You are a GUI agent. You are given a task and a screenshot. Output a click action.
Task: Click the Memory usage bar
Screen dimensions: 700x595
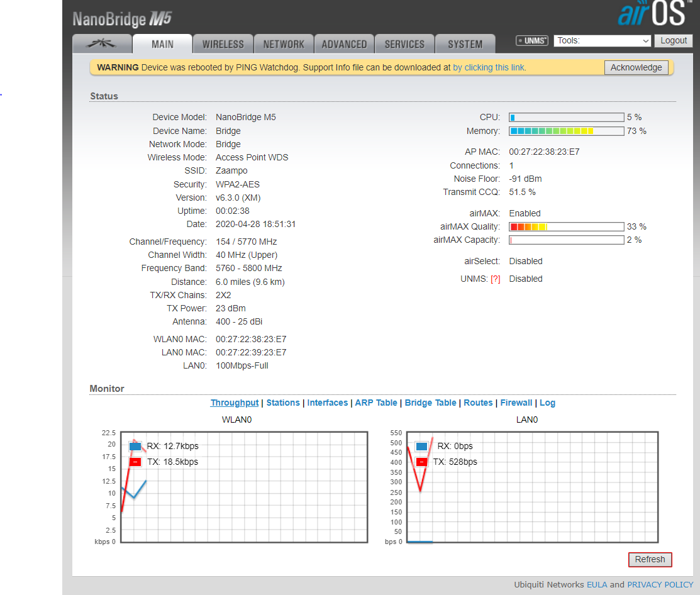pyautogui.click(x=567, y=131)
